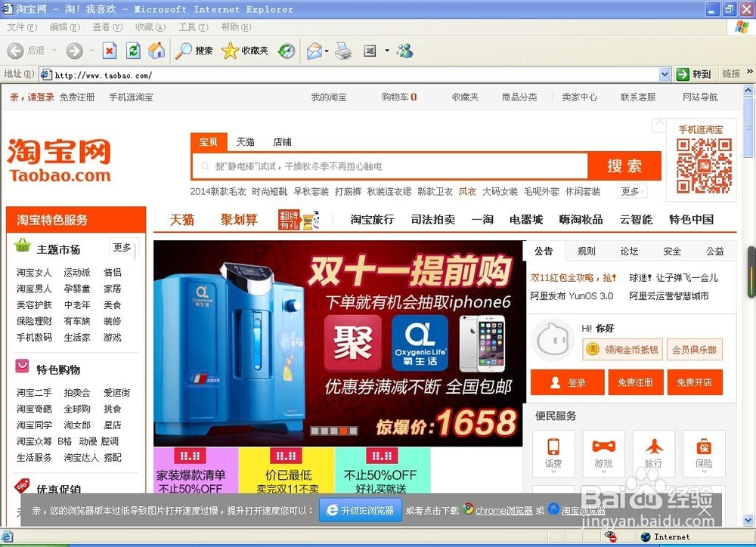Click inside the Taobao search input field
Image resolution: width=756 pixels, height=547 pixels.
391,166
